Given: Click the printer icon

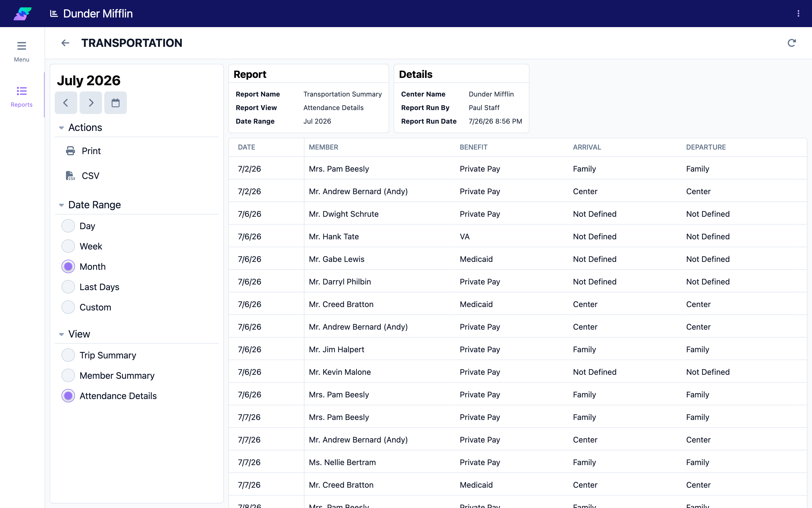Looking at the screenshot, I should point(70,151).
